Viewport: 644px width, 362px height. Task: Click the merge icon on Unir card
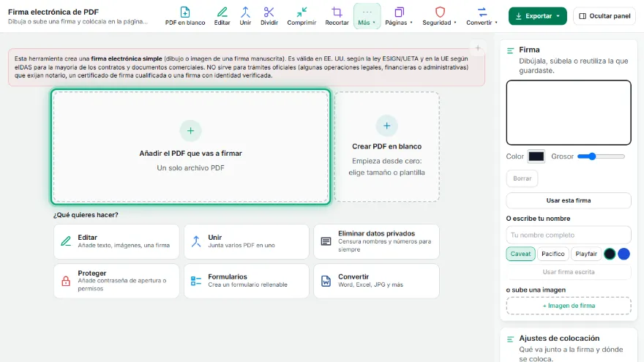click(196, 241)
